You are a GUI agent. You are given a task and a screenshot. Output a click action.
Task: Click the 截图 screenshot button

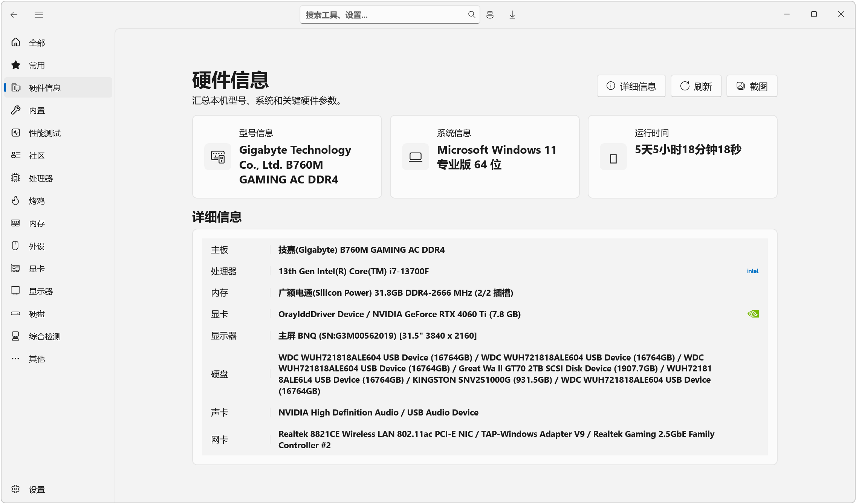pyautogui.click(x=752, y=86)
